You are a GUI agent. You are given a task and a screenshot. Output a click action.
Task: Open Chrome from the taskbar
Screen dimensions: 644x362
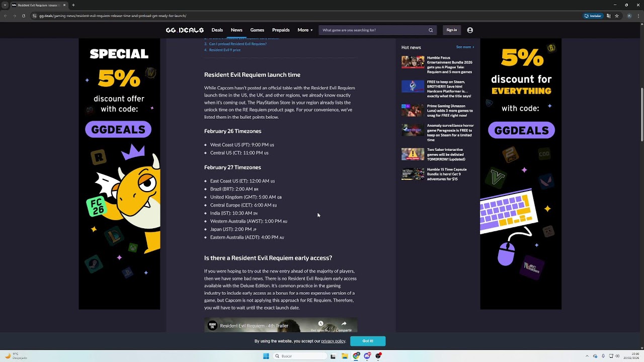point(356,356)
